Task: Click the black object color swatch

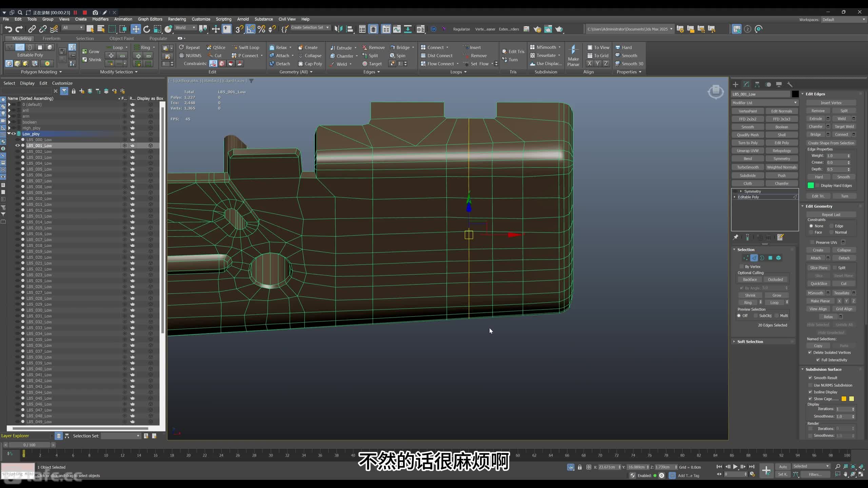Action: pos(795,94)
